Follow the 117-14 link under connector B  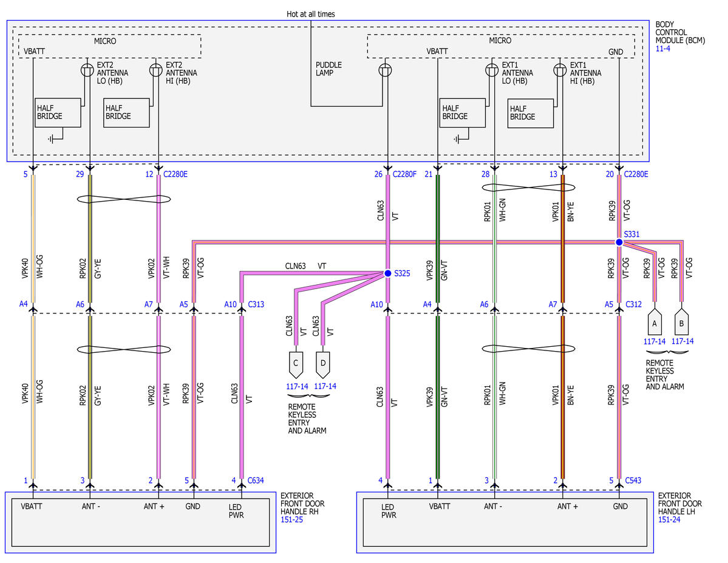click(682, 341)
